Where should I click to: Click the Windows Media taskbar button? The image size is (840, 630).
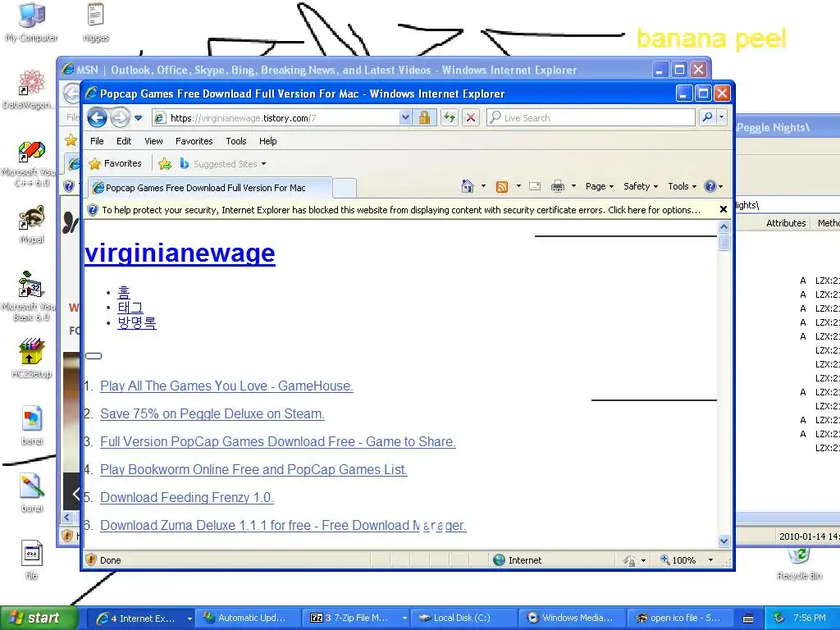click(x=572, y=618)
